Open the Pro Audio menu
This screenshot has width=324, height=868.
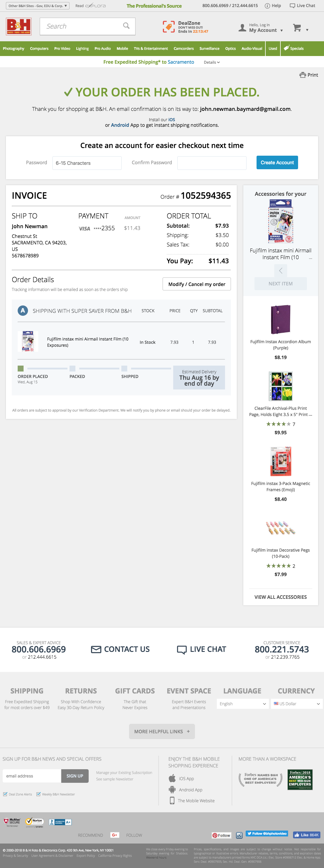(x=103, y=49)
